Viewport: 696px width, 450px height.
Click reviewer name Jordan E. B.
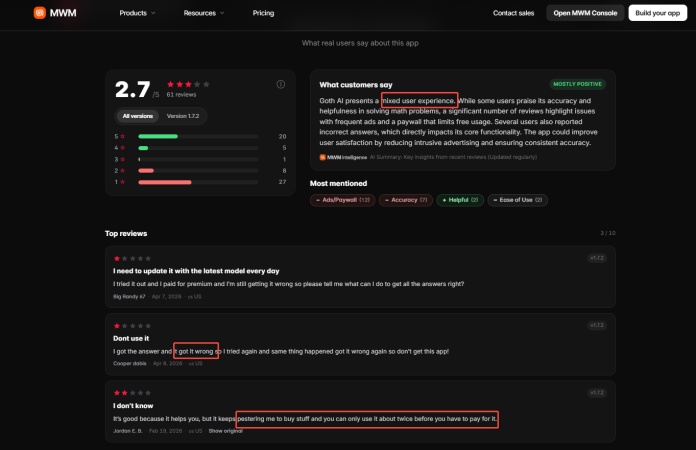tap(127, 431)
